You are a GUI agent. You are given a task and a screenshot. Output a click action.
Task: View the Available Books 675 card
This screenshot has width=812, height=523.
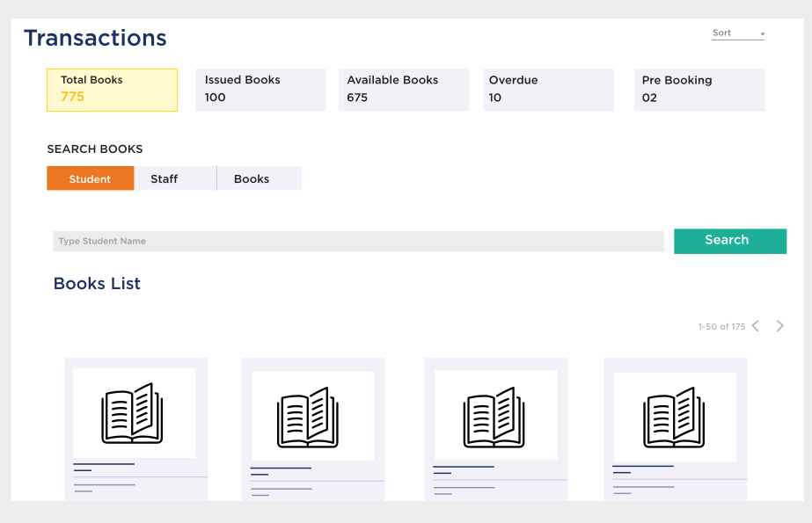[x=403, y=90]
